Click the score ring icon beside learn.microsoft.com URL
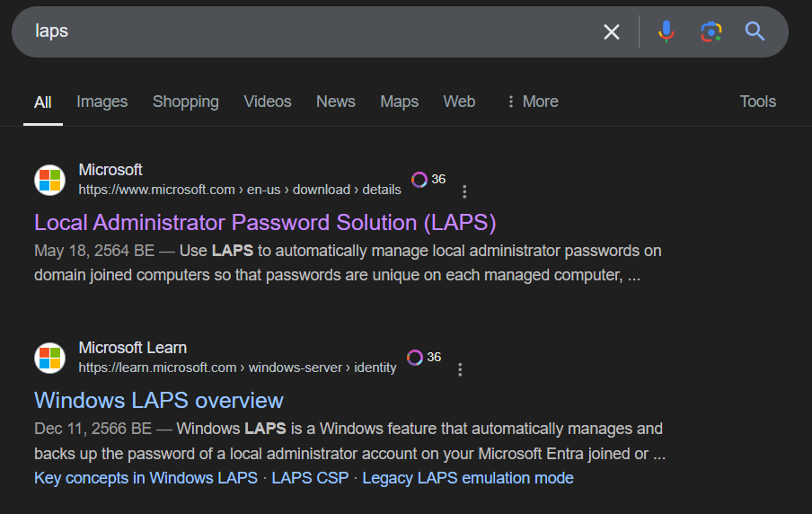Image resolution: width=812 pixels, height=514 pixels. (x=415, y=358)
